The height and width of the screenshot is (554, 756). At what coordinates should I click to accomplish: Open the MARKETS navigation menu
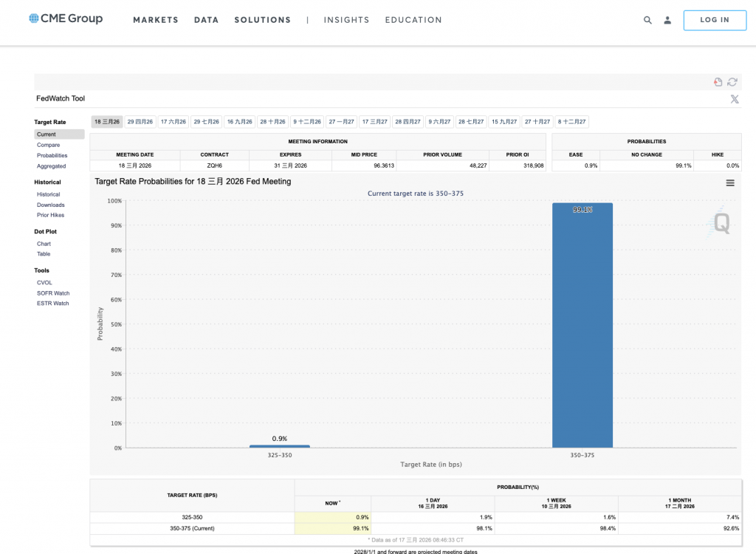pos(155,20)
